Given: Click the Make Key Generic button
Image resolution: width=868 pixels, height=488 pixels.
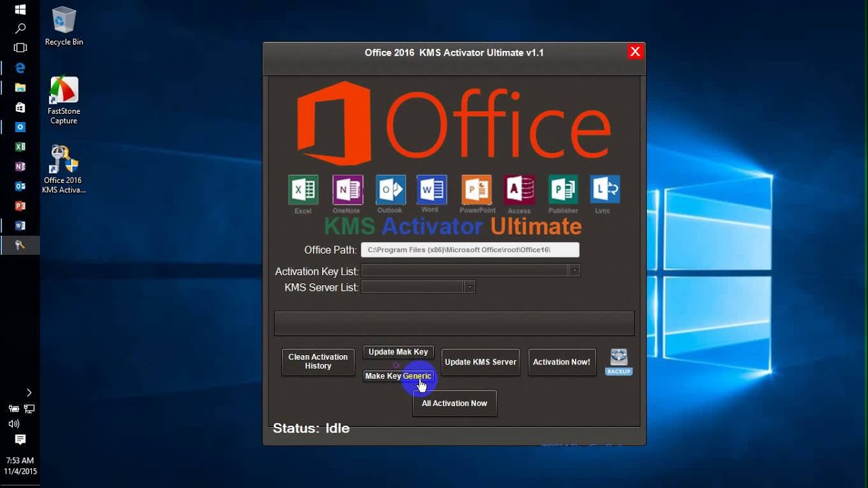Looking at the screenshot, I should (x=398, y=376).
